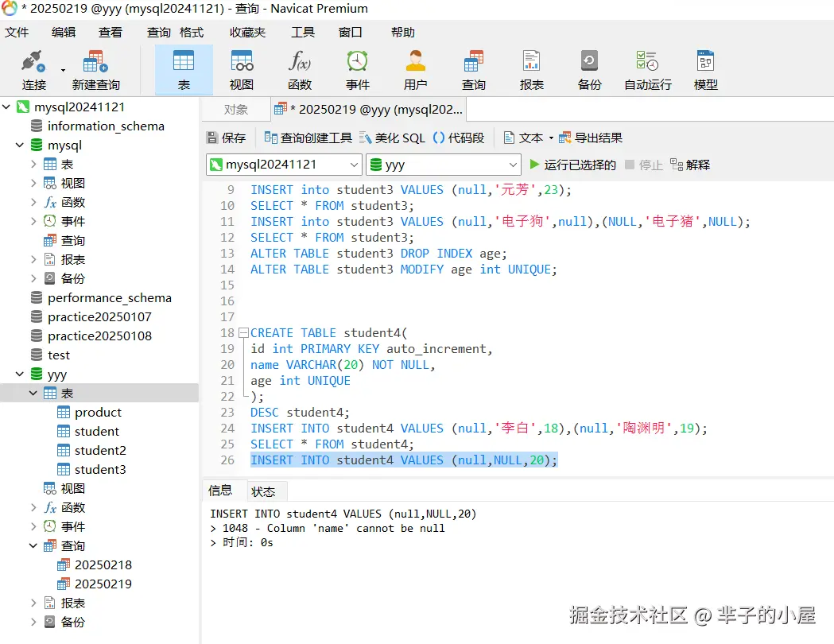The image size is (834, 644).
Task: Collapse the mysql database node
Action: (x=20, y=145)
